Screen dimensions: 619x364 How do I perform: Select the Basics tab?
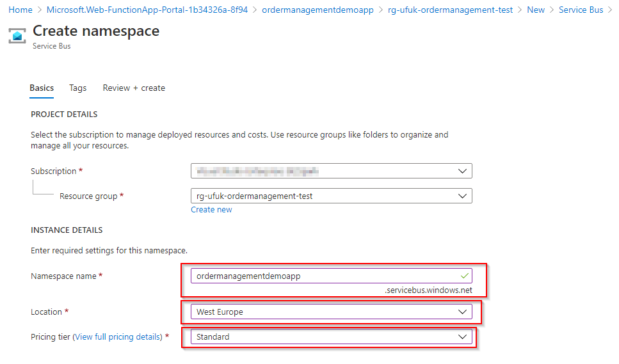(x=42, y=88)
